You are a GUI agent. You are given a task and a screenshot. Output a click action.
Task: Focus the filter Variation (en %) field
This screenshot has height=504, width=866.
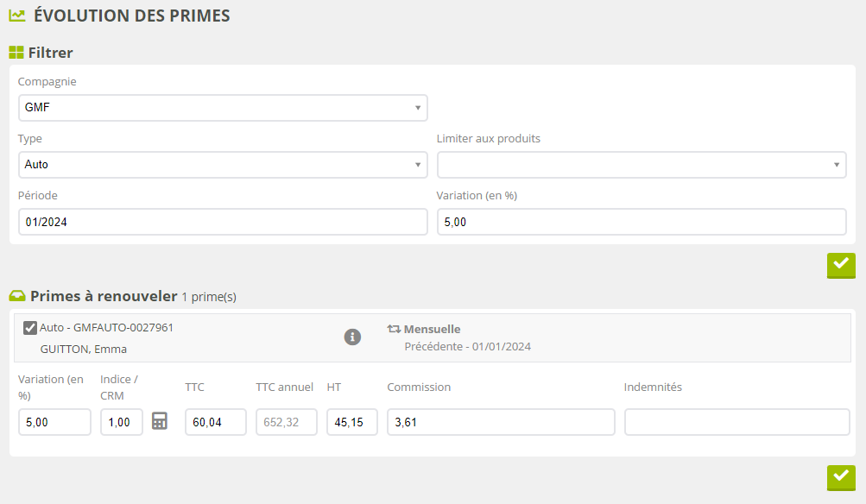pos(642,222)
